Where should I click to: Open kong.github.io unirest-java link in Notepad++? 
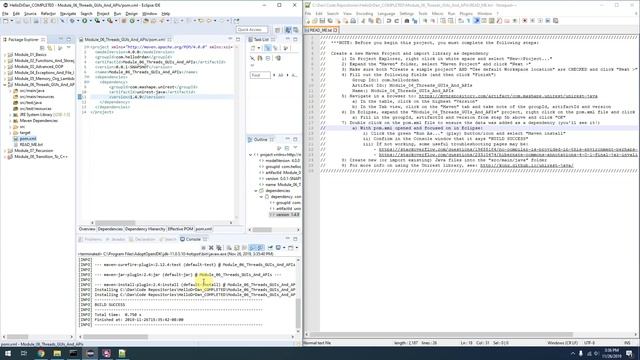coord(527,165)
